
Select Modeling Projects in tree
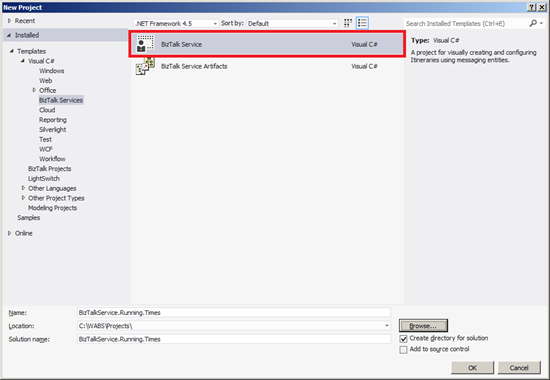point(52,208)
